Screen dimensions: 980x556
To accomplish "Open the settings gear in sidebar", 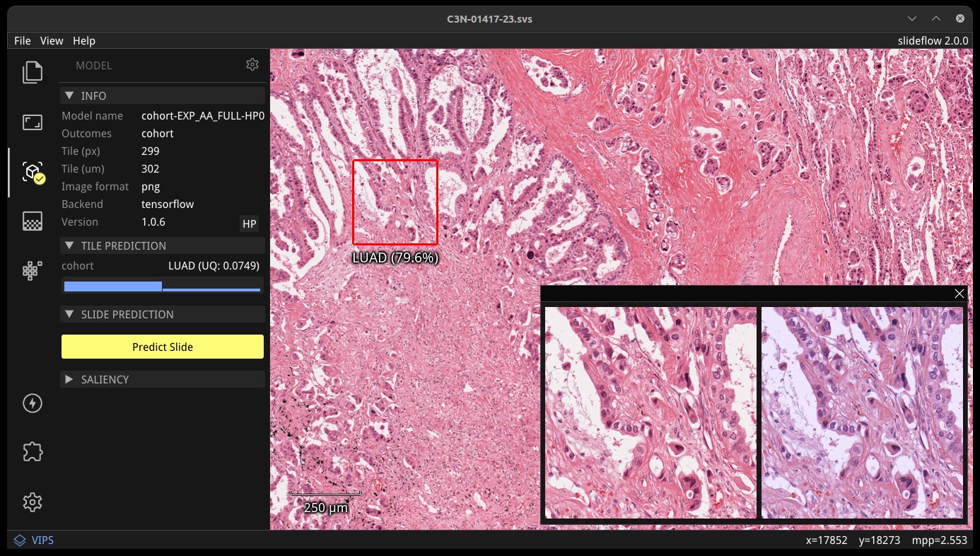I will click(x=33, y=502).
